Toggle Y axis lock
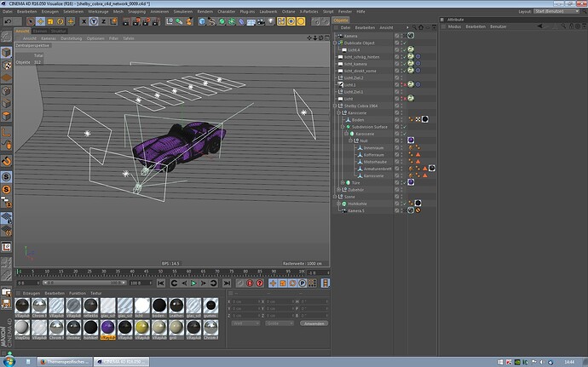588x367 pixels. pos(94,21)
